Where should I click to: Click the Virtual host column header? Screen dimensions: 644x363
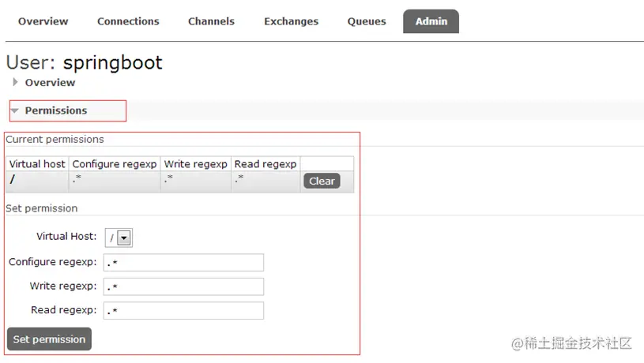click(x=37, y=164)
